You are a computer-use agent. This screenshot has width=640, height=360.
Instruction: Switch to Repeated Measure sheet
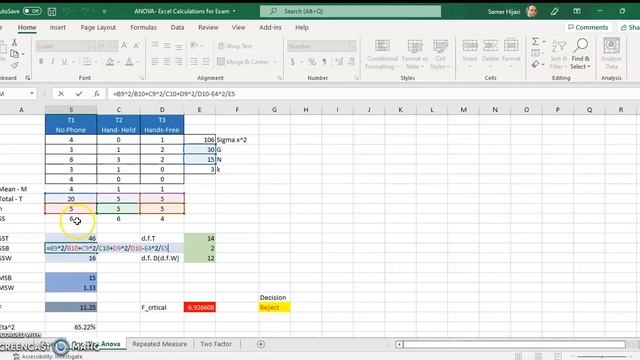(x=160, y=344)
